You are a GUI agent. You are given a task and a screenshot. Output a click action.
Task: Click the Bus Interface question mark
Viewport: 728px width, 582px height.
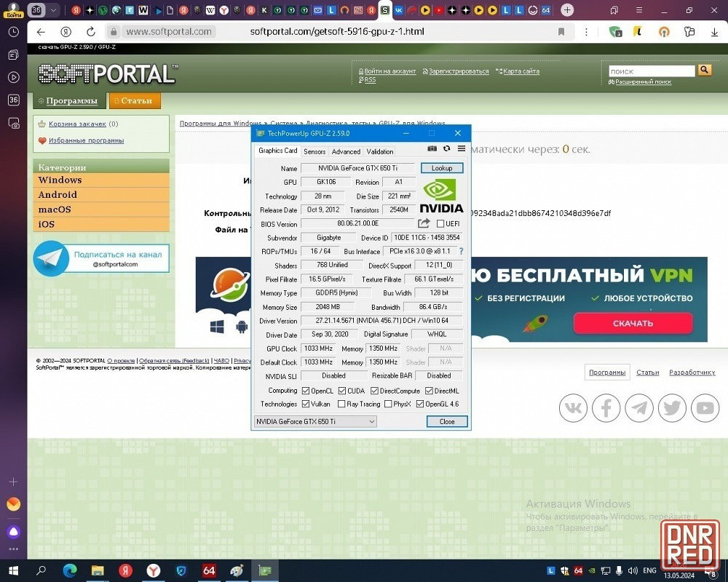click(x=461, y=251)
